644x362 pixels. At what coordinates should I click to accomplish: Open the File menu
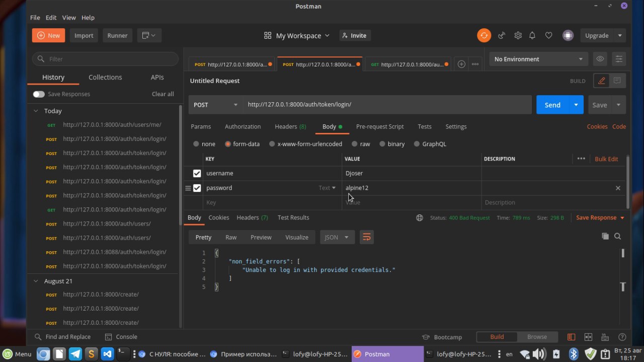point(35,18)
